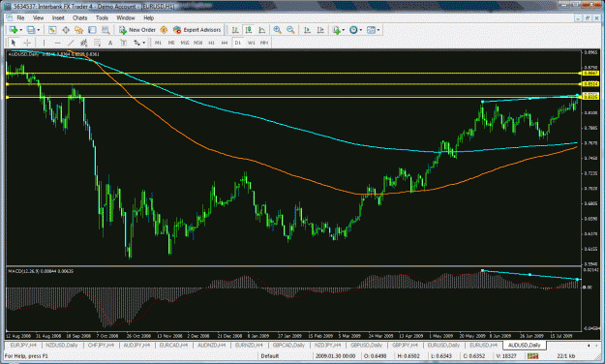This screenshot has height=364, width=605.
Task: Switch to the NZDUSD,Daily chart tab
Action: 61,345
